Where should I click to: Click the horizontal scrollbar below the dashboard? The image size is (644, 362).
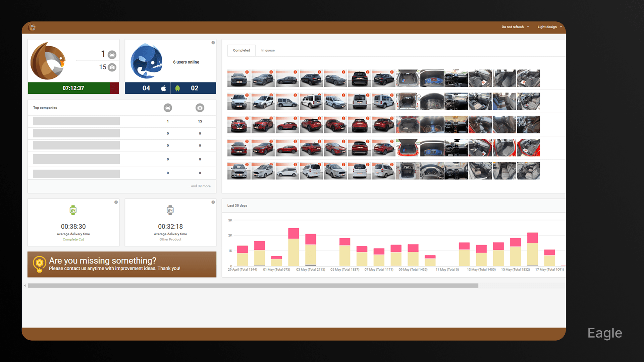coord(253,286)
